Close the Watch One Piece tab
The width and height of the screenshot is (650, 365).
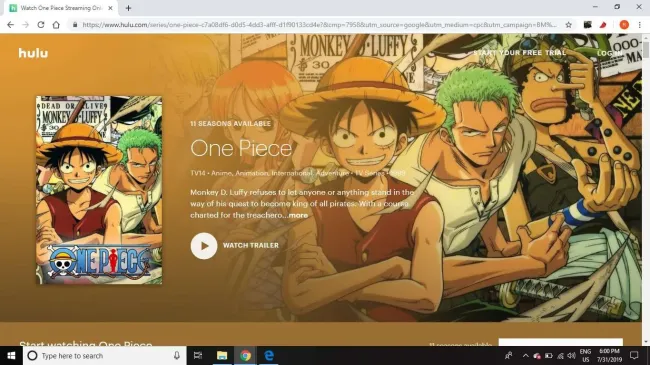(110, 8)
